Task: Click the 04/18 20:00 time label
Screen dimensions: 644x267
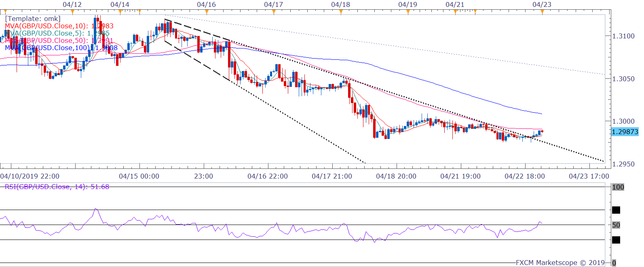Action: click(396, 176)
